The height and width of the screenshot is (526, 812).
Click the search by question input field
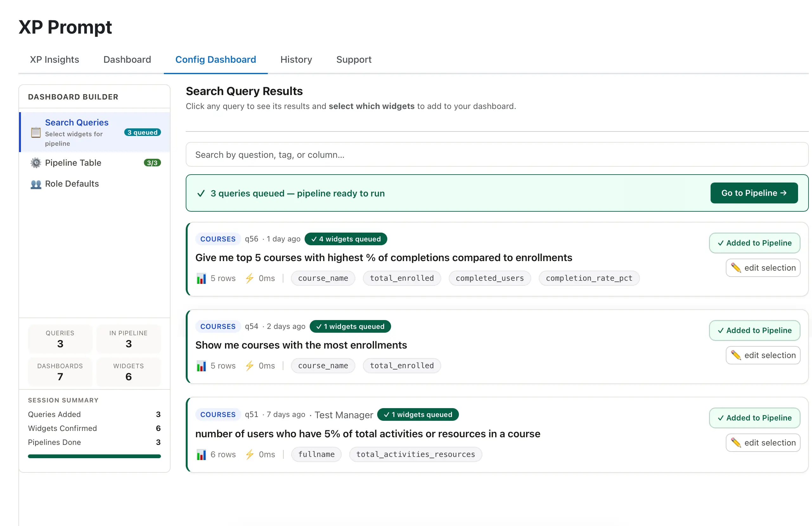point(497,155)
